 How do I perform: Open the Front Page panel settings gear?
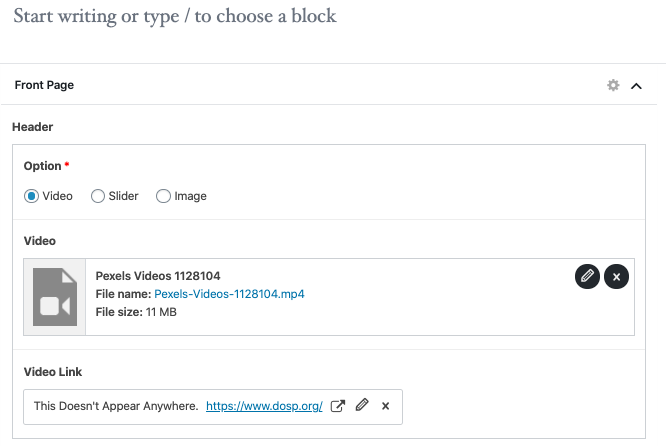[613, 86]
